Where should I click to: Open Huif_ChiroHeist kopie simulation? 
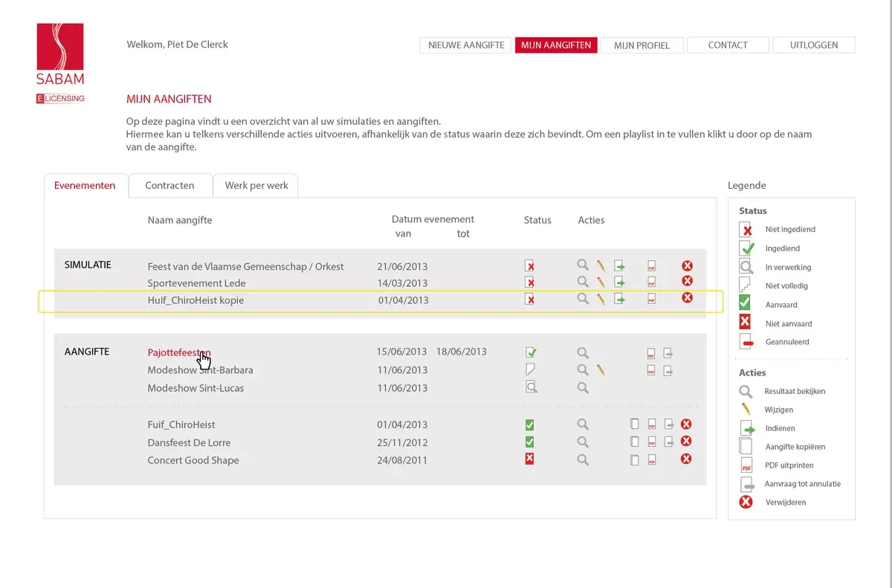195,300
